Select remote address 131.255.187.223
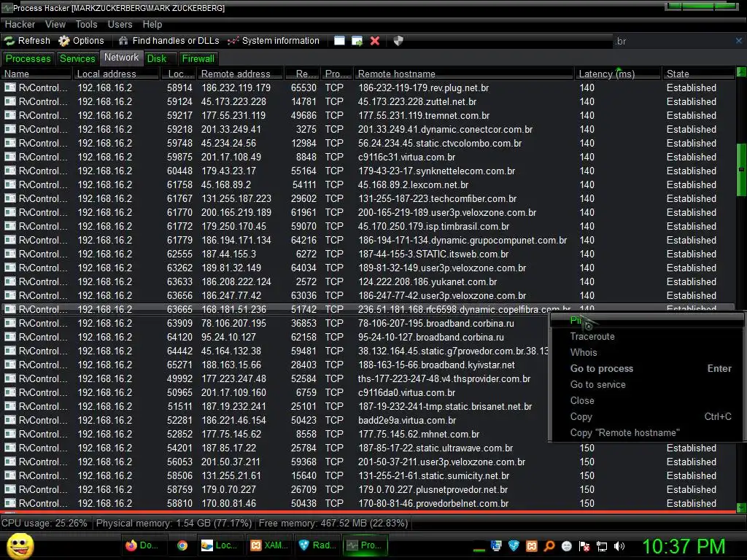 point(236,198)
